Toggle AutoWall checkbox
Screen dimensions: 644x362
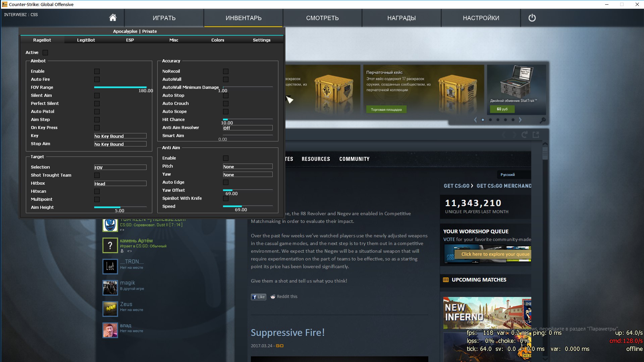point(226,79)
